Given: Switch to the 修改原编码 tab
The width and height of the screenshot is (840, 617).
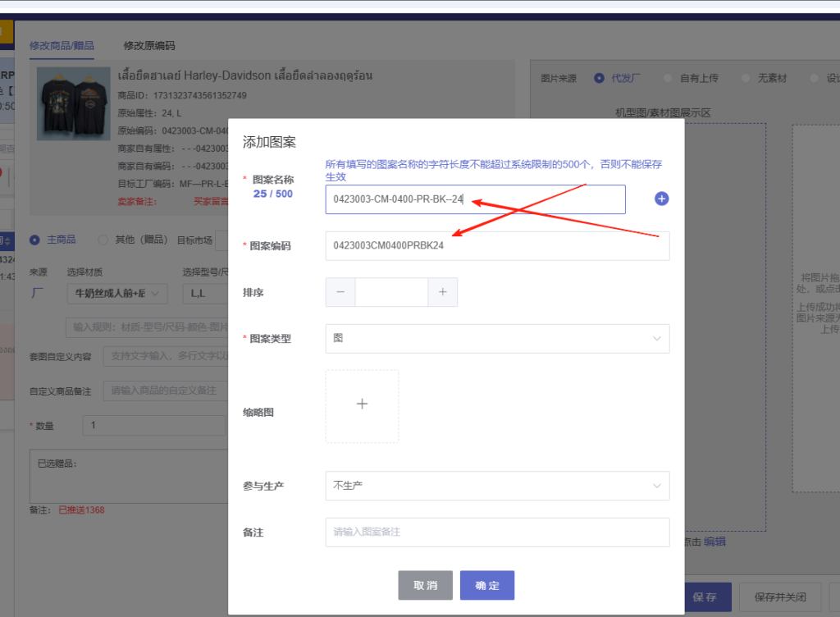Looking at the screenshot, I should pyautogui.click(x=149, y=46).
